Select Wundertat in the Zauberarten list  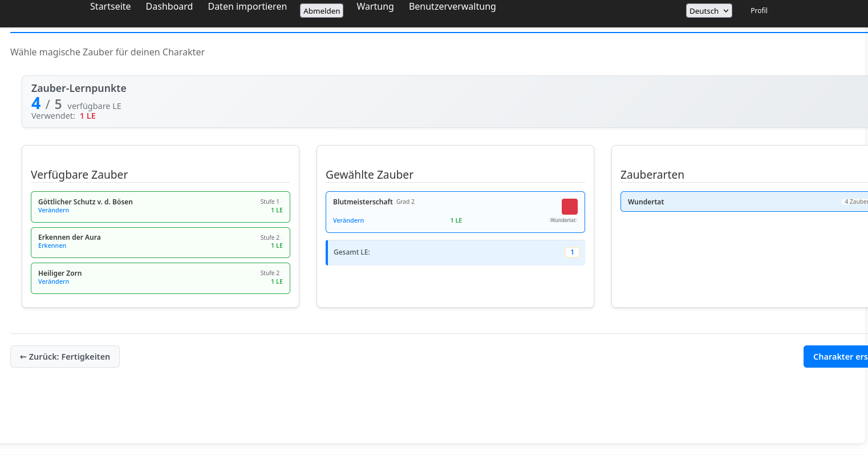point(741,202)
